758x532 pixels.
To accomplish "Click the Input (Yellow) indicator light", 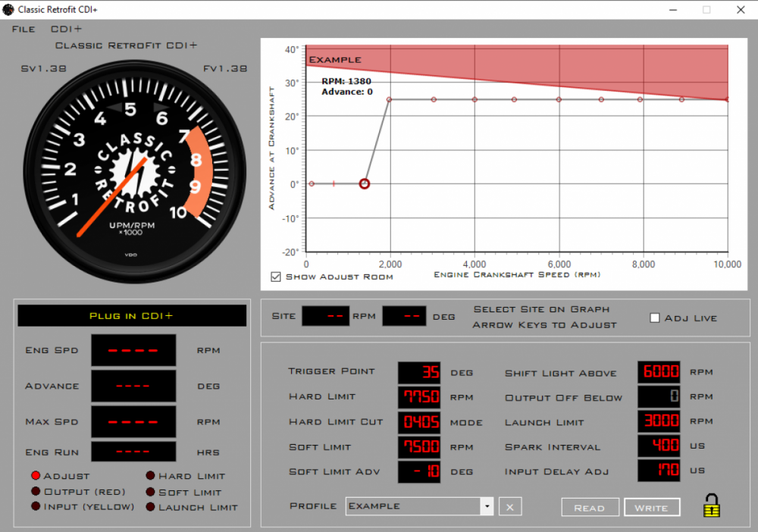I will pyautogui.click(x=36, y=506).
